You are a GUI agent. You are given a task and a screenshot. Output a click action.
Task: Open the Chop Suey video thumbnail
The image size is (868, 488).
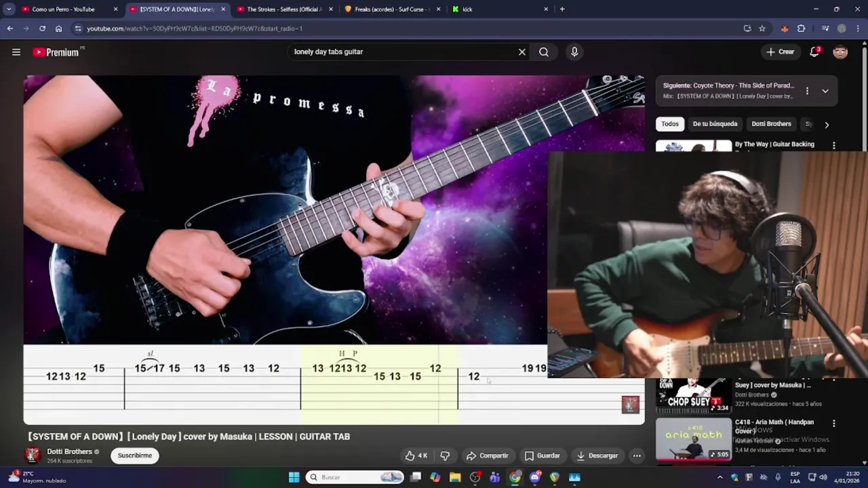tap(693, 395)
